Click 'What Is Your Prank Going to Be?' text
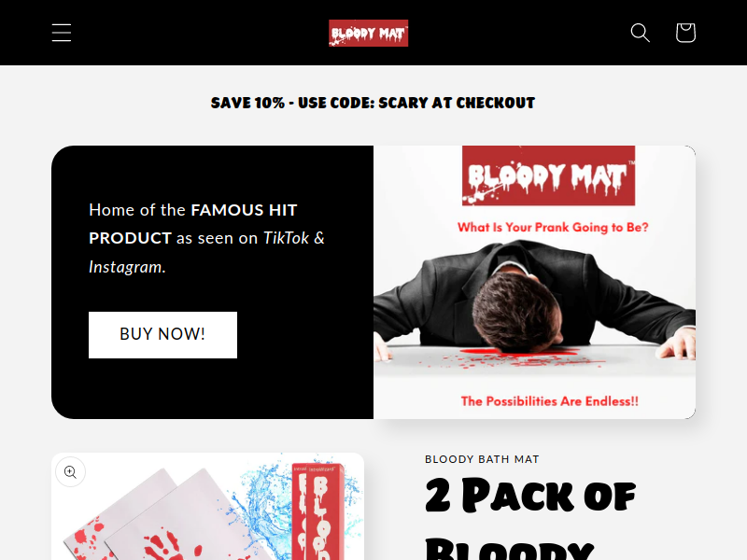 point(553,227)
